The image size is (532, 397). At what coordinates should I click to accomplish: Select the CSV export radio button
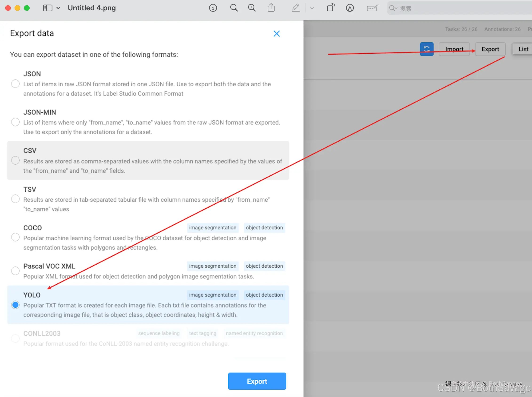click(x=15, y=161)
